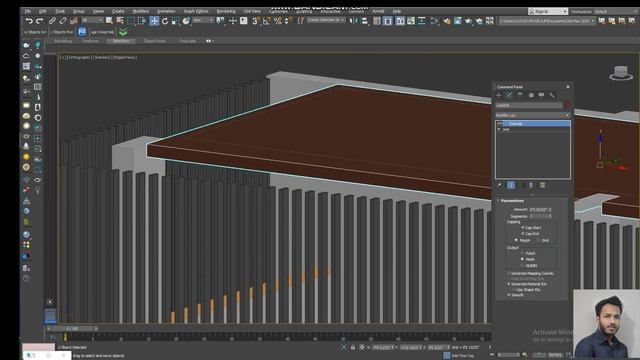
Task: Select the Link tool in the main toolbar
Action: click(52, 21)
